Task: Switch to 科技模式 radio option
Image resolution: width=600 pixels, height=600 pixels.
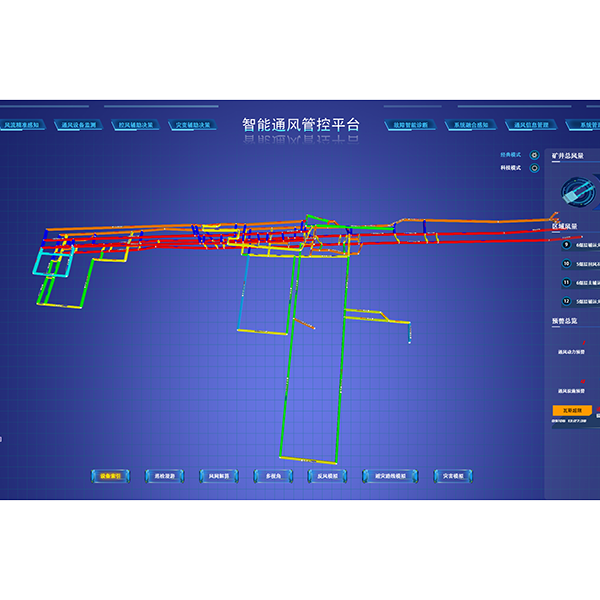Action: pyautogui.click(x=534, y=168)
